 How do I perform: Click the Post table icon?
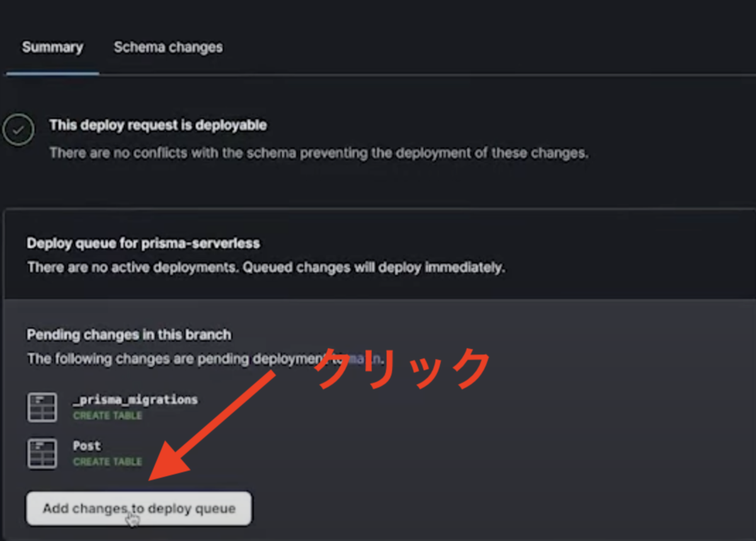[x=42, y=453]
